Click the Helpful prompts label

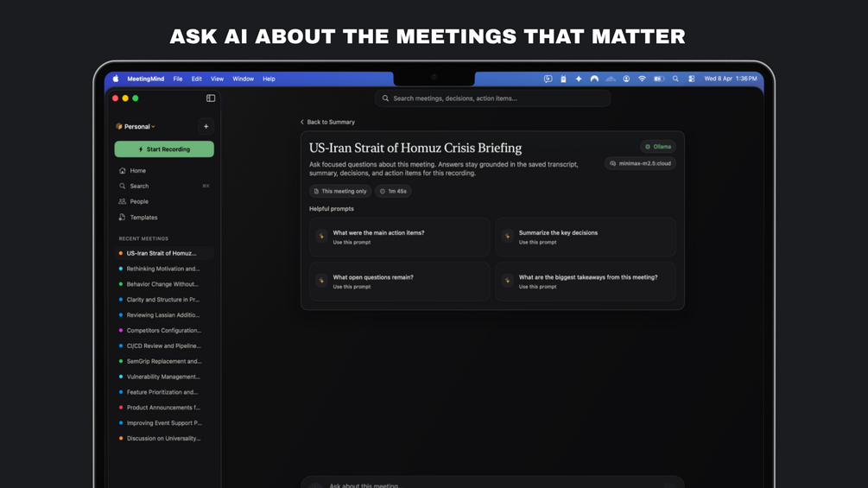[x=331, y=209]
